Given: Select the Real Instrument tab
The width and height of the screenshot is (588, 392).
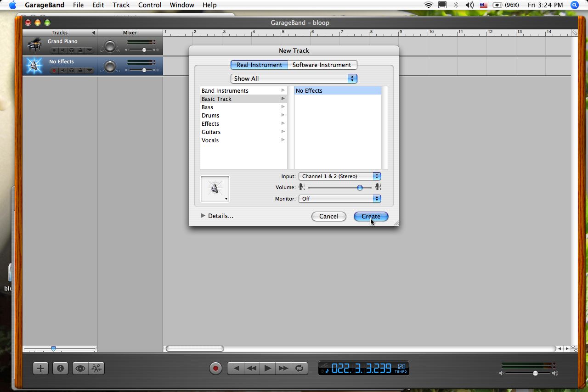Looking at the screenshot, I should [259, 65].
